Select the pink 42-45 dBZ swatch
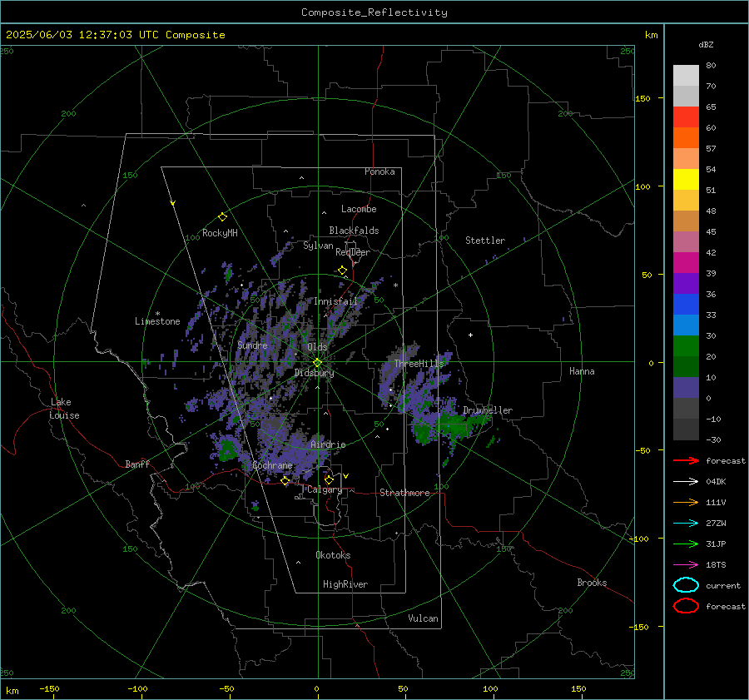The width and height of the screenshot is (749, 700). (686, 241)
